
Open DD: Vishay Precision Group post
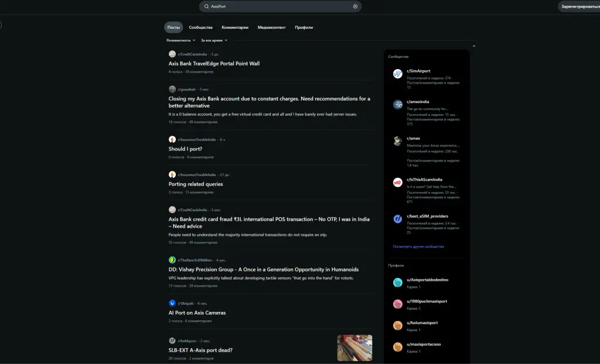[x=264, y=270]
